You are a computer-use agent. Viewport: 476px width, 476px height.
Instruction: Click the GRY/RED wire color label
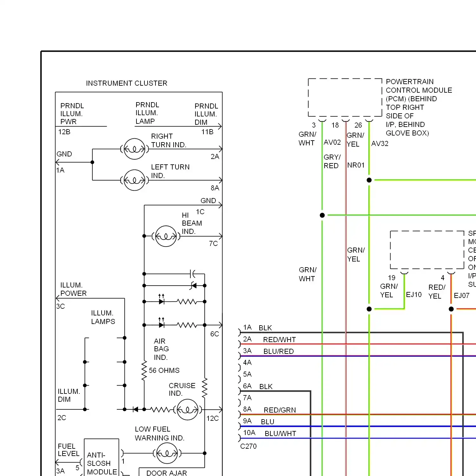[x=332, y=161]
